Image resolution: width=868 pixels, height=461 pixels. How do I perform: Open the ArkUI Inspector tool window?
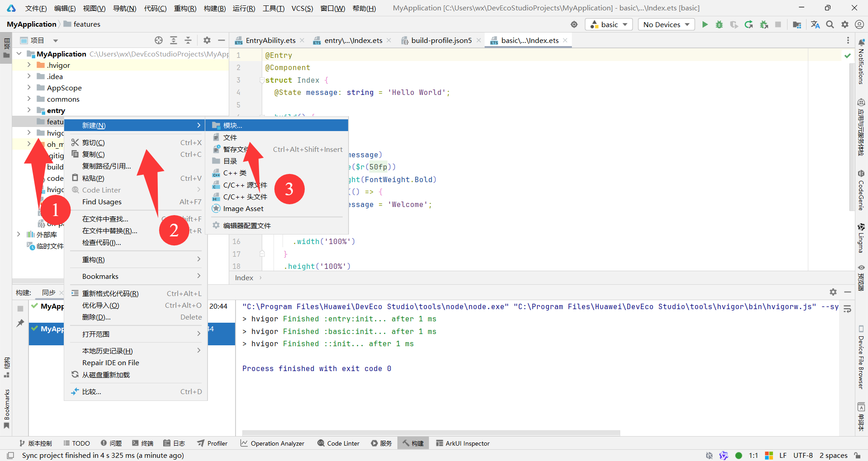462,443
